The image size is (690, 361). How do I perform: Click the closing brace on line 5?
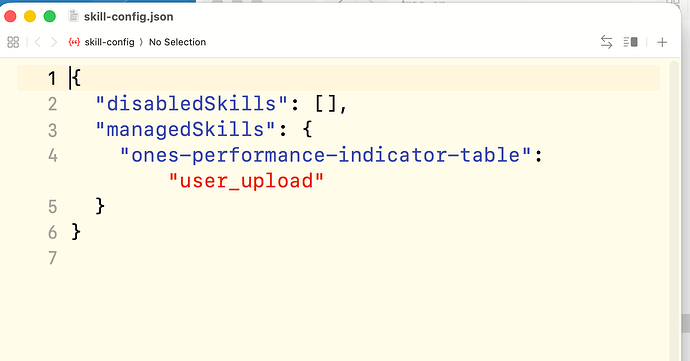pyautogui.click(x=100, y=206)
